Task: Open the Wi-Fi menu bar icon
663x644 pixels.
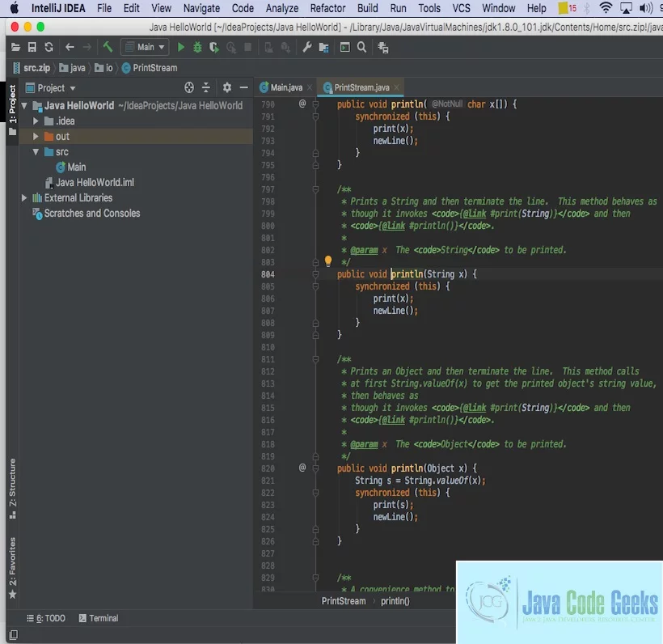Action: pyautogui.click(x=606, y=7)
